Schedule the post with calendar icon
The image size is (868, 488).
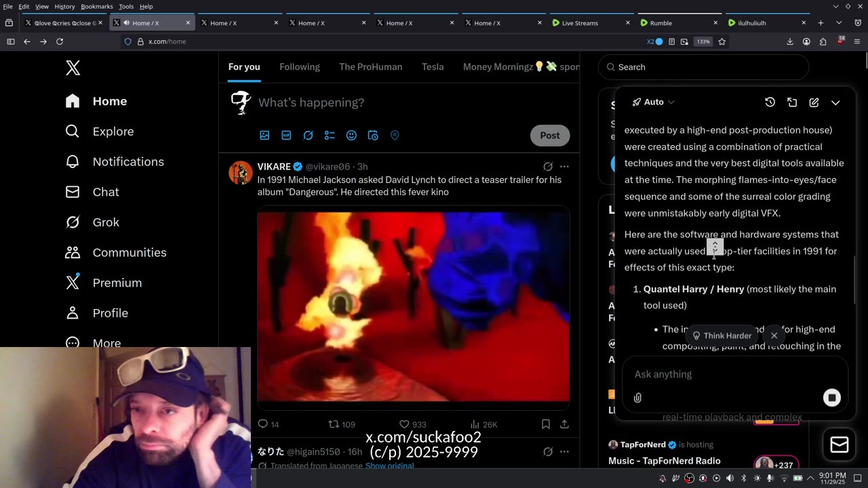[x=373, y=136]
